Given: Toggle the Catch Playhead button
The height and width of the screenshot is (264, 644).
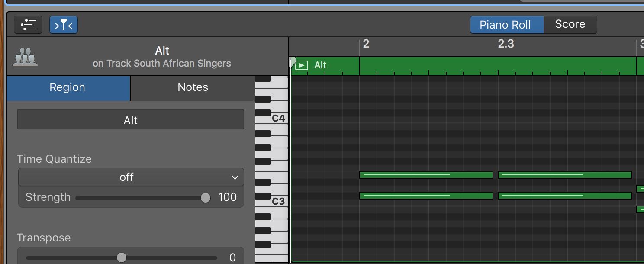Looking at the screenshot, I should [64, 25].
